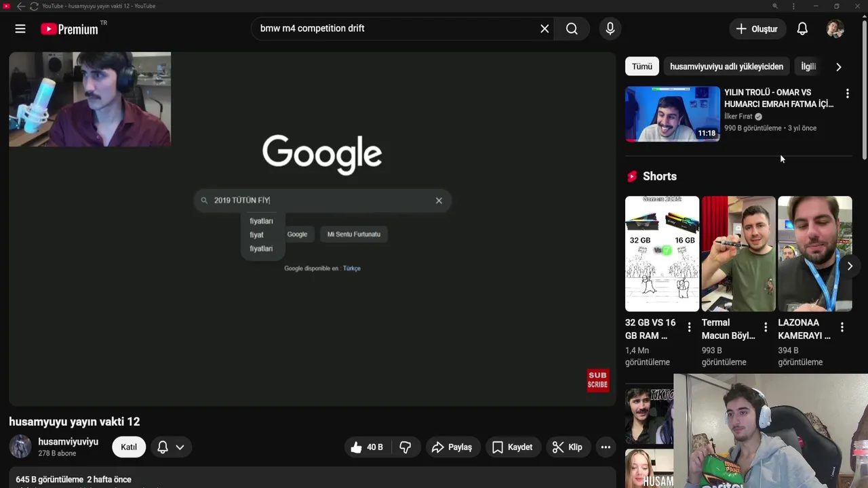Click the magnifier search button

[x=572, y=28]
